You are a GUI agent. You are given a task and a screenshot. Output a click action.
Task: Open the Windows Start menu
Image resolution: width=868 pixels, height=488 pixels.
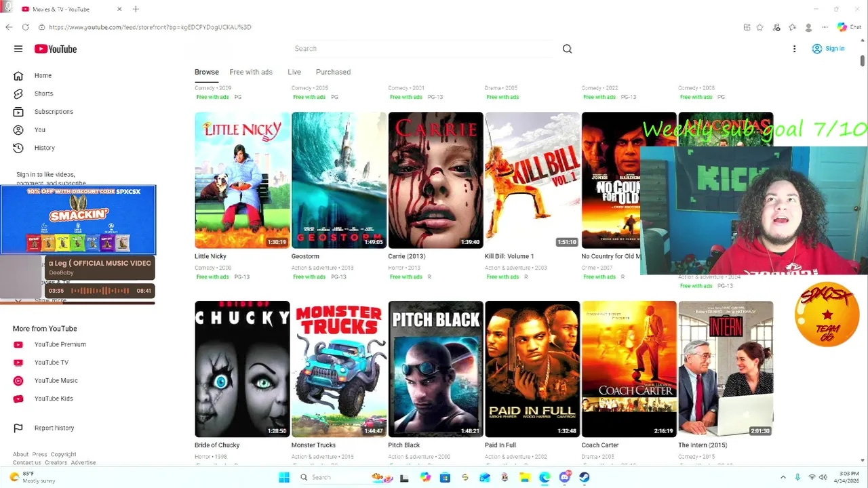click(284, 477)
